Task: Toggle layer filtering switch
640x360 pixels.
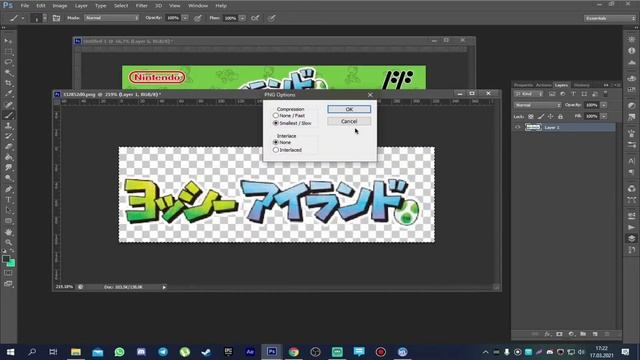Action: tap(606, 93)
